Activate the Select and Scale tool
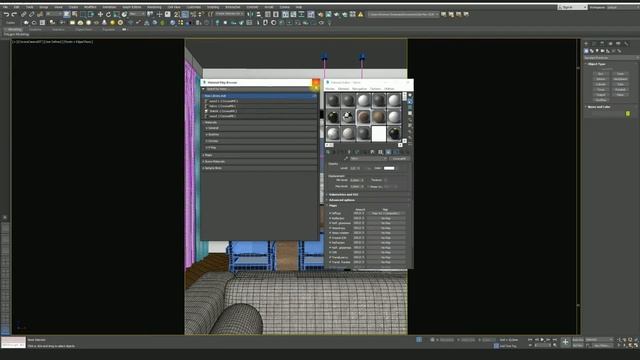Image resolution: width=640 pixels, height=360 pixels. coord(116,14)
